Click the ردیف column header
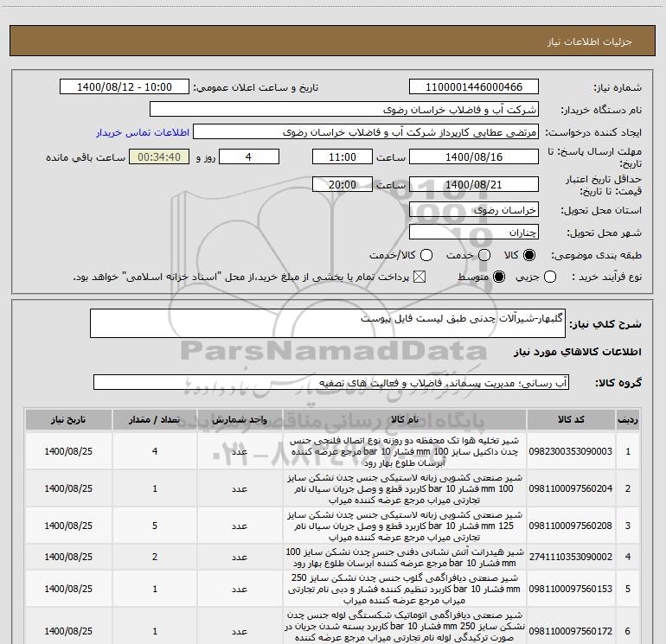The height and width of the screenshot is (644, 666). point(628,419)
